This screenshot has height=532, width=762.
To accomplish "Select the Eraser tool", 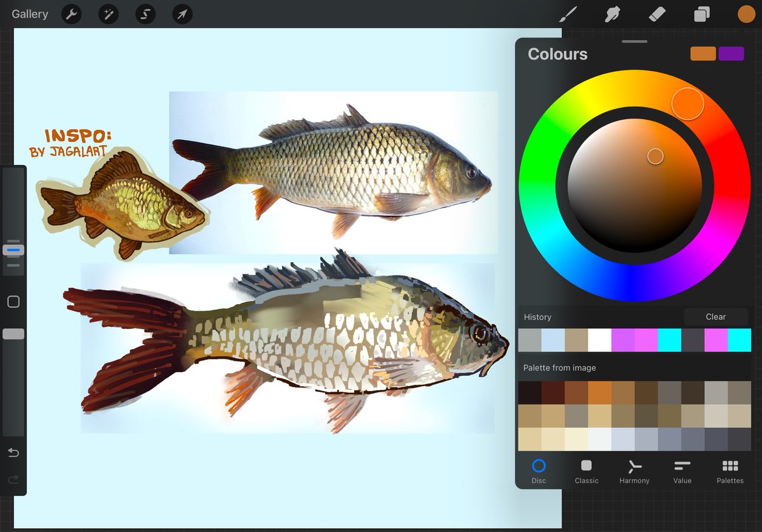I will pyautogui.click(x=657, y=14).
